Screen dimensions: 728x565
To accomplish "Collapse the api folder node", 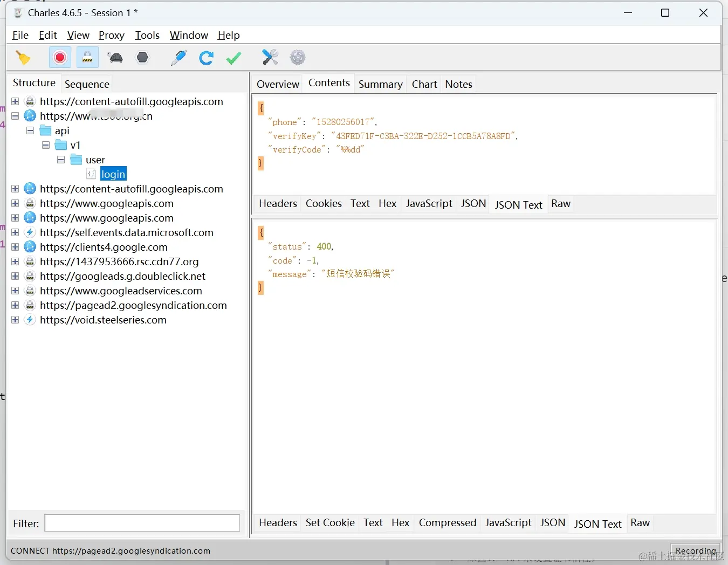I will tap(31, 131).
